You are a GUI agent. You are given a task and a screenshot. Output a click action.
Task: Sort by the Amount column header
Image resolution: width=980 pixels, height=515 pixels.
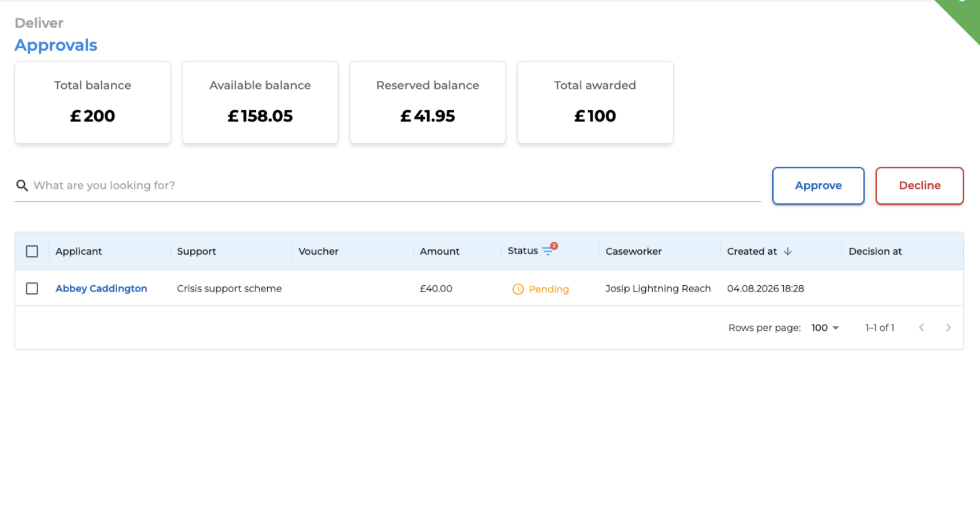tap(440, 251)
